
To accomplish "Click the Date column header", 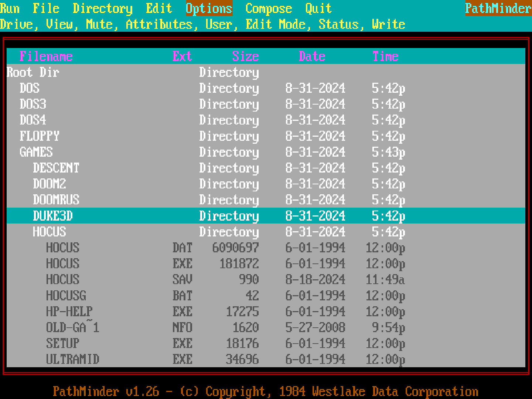I will click(x=312, y=56).
